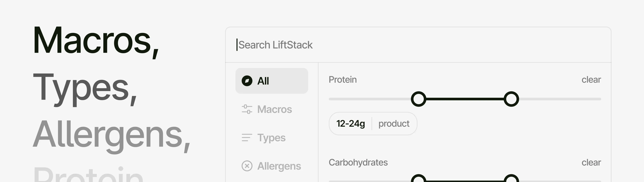Click the Carbohydrates slider's left handle
Screen dimensions: 644x182
(x=418, y=179)
